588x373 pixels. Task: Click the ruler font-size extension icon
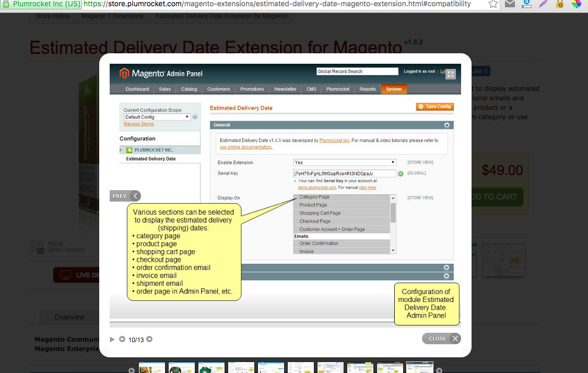526,4
